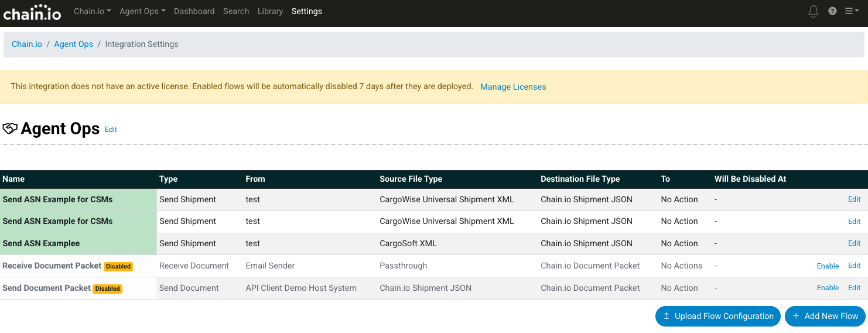
Task: Click the Send Document Packet flow name
Action: [47, 288]
